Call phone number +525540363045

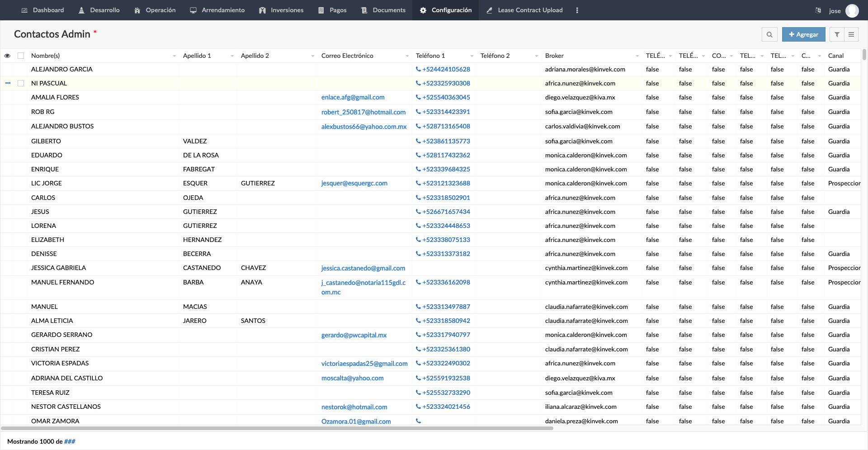point(446,97)
